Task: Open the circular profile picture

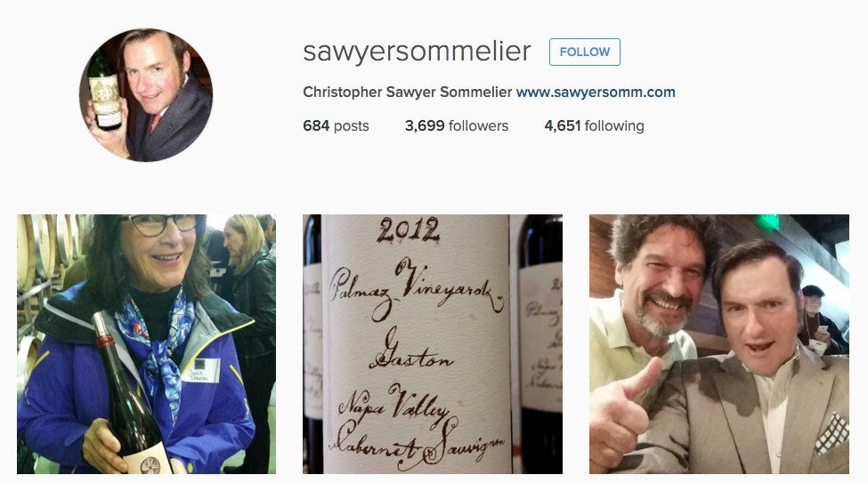Action: click(146, 94)
